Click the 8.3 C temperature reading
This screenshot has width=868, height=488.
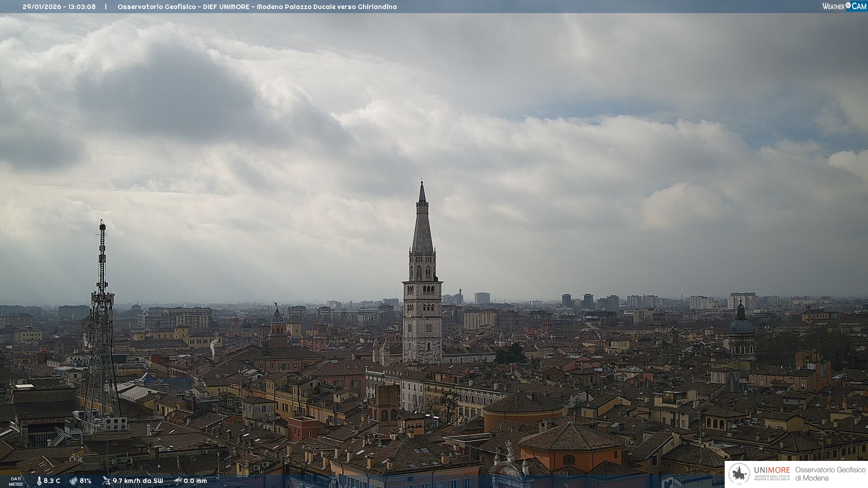click(x=52, y=481)
